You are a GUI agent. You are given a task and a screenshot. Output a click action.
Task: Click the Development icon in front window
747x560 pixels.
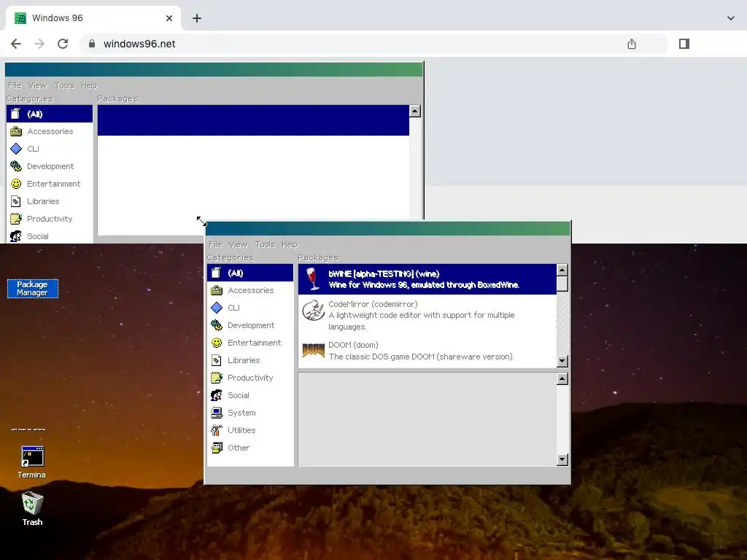point(216,325)
